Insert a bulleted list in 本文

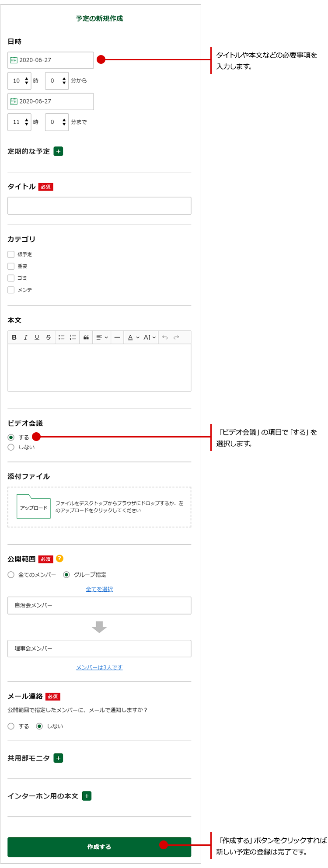pos(62,337)
